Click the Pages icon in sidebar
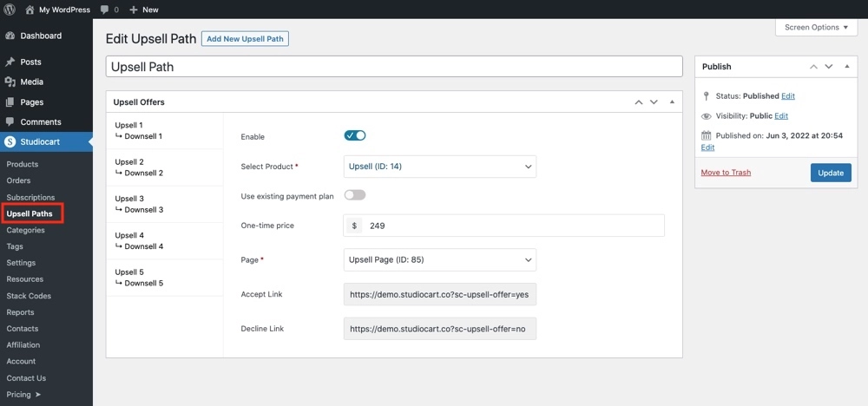The image size is (868, 406). [x=10, y=102]
